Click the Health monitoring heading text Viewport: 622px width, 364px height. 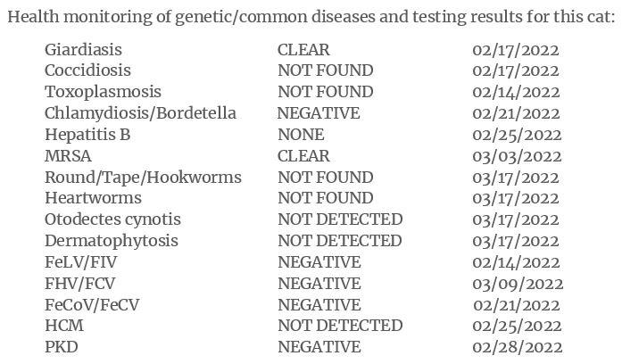(x=311, y=18)
